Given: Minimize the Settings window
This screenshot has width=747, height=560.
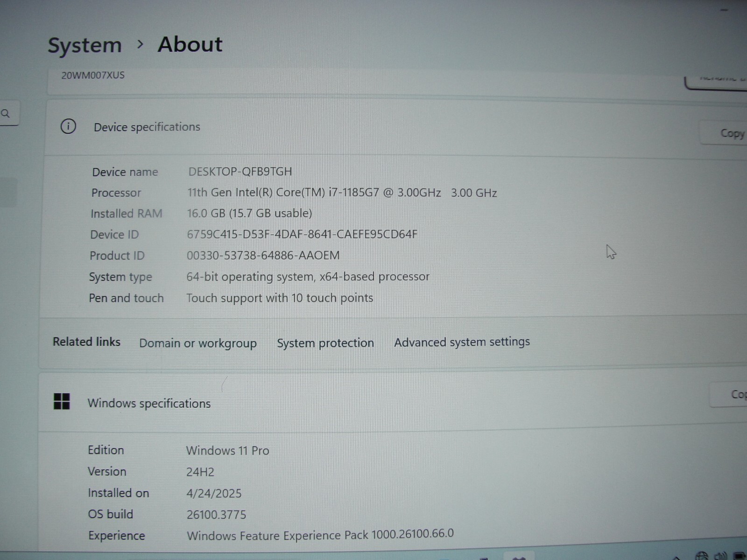Looking at the screenshot, I should pos(724,10).
